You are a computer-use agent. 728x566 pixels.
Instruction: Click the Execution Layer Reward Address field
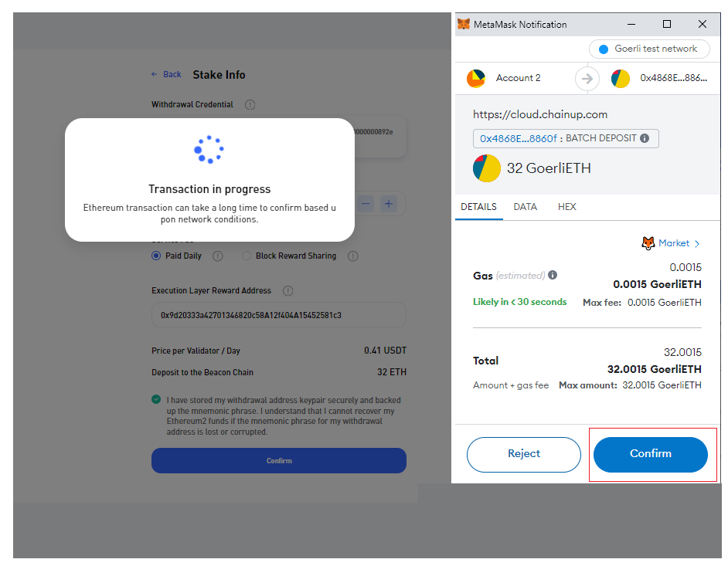click(278, 315)
